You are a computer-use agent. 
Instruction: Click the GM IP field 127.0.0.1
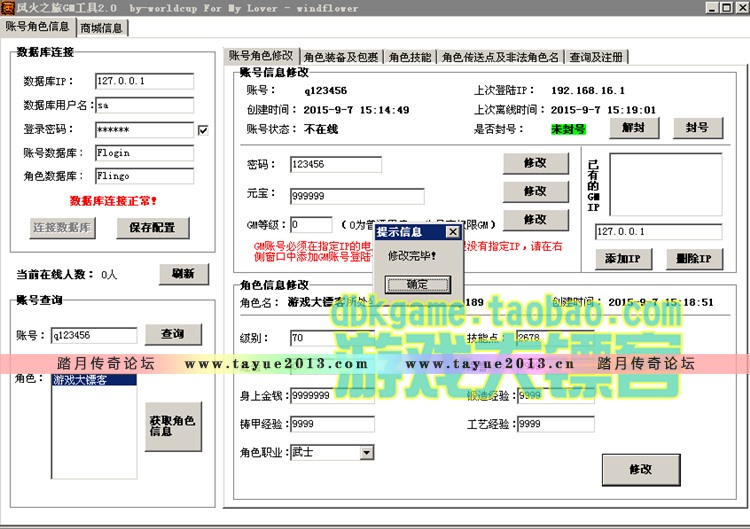[659, 231]
